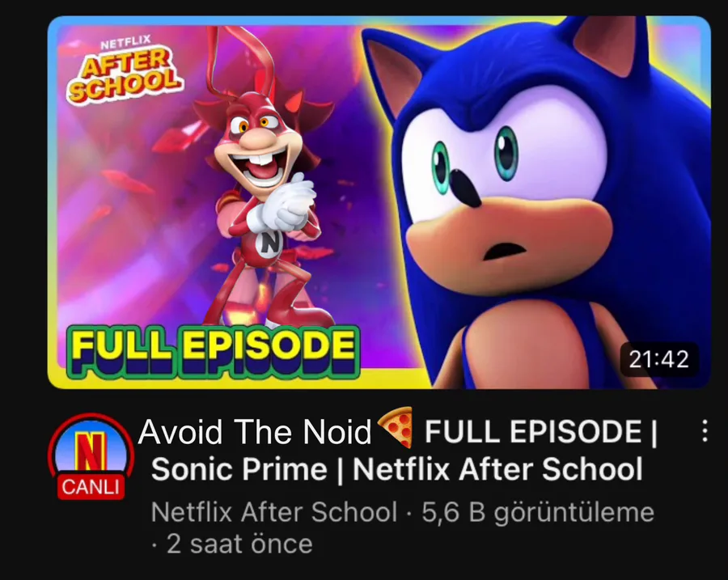This screenshot has height=580, width=728.
Task: Click 'Netflix After School' channel name in metadata
Action: (x=274, y=512)
